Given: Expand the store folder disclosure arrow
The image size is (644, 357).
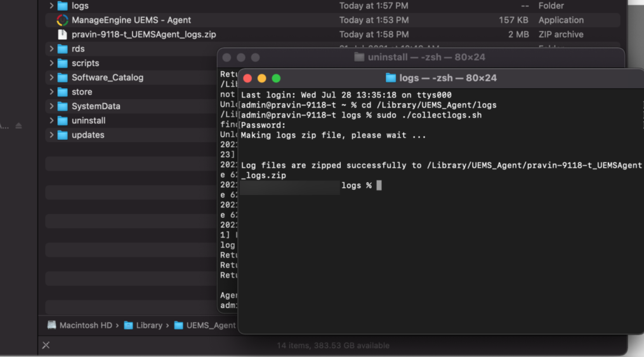Looking at the screenshot, I should (51, 92).
